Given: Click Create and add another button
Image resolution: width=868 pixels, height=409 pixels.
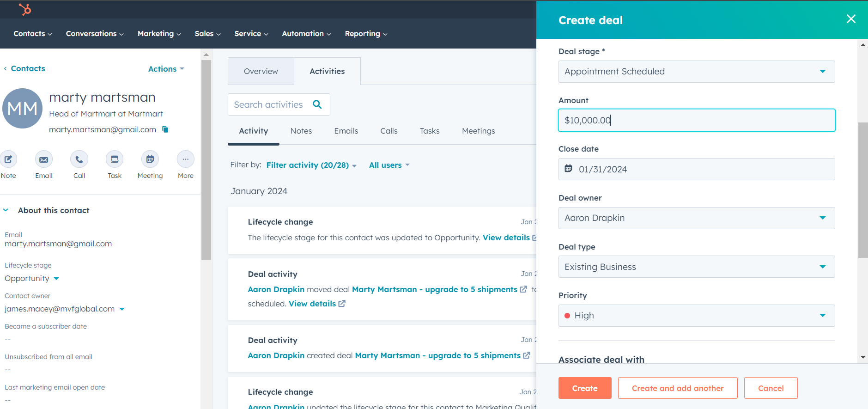Looking at the screenshot, I should 677,388.
